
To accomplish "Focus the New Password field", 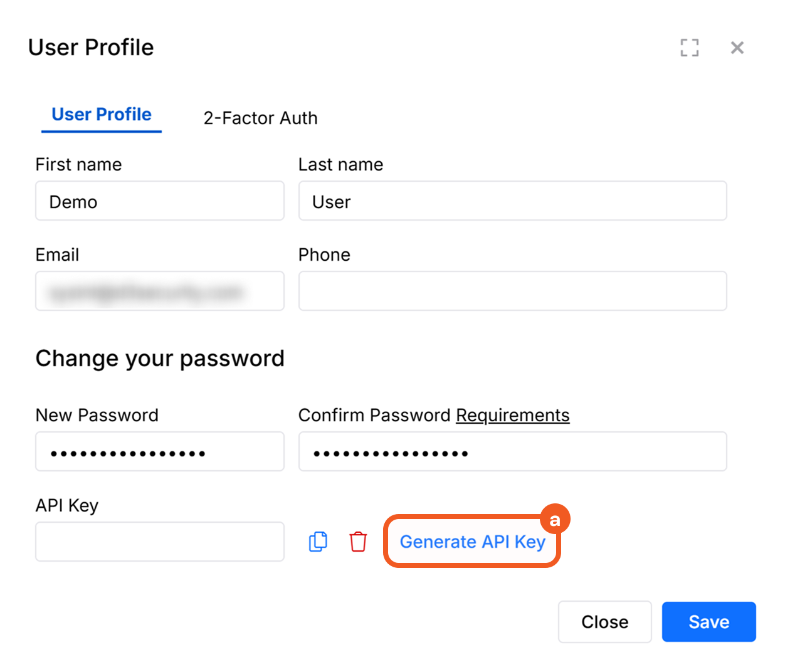I will 160,452.
